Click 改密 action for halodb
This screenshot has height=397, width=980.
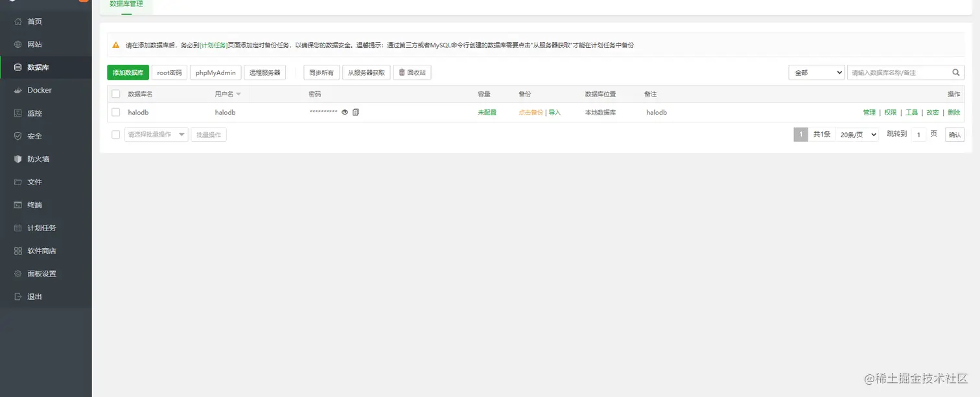pyautogui.click(x=933, y=112)
